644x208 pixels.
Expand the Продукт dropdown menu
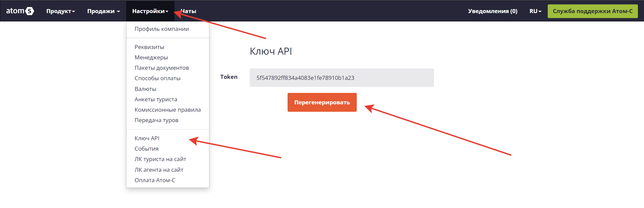coord(60,11)
